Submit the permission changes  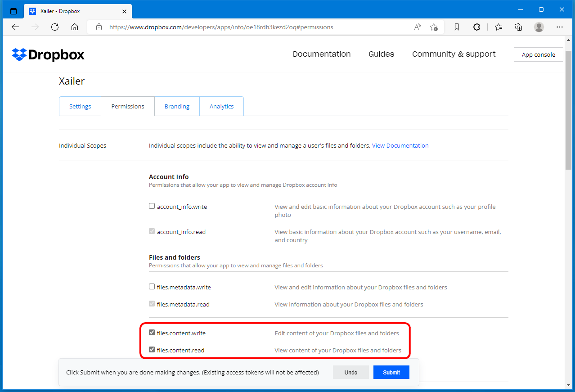pos(391,372)
